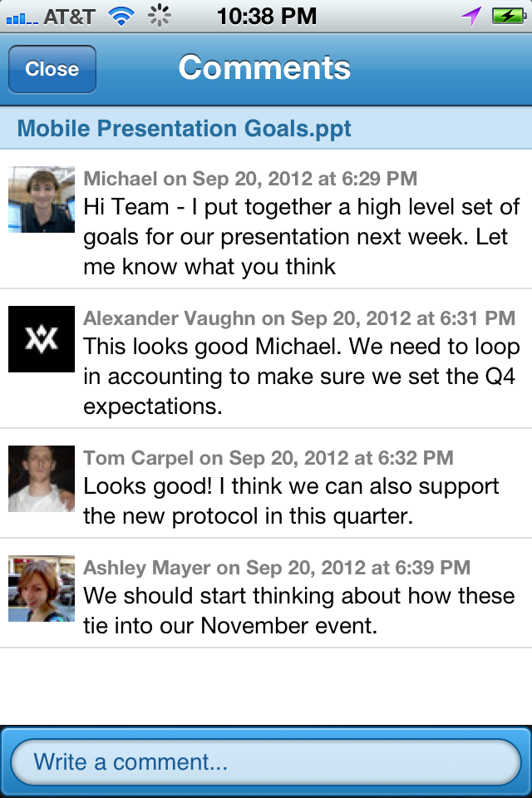Tap the battery charging icon

506,16
